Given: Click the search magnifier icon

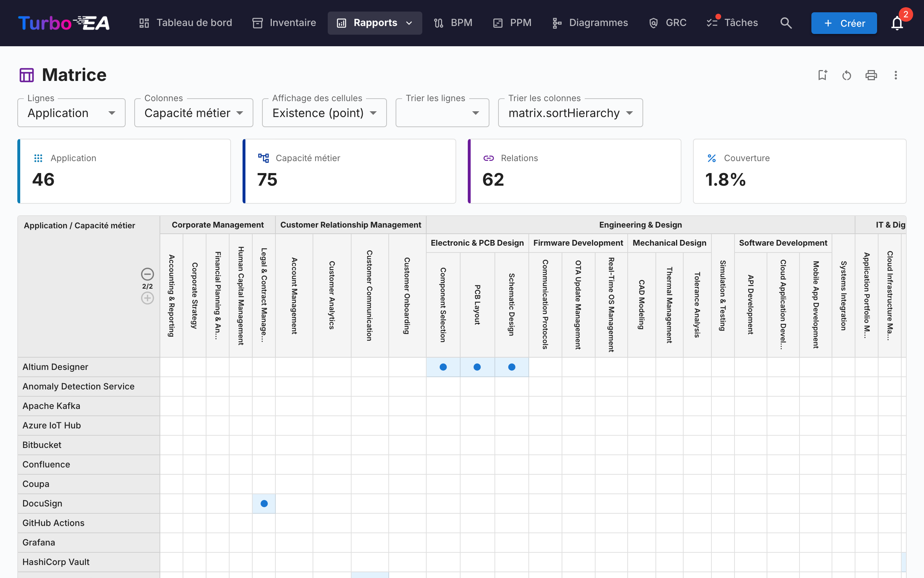Looking at the screenshot, I should pyautogui.click(x=786, y=23).
